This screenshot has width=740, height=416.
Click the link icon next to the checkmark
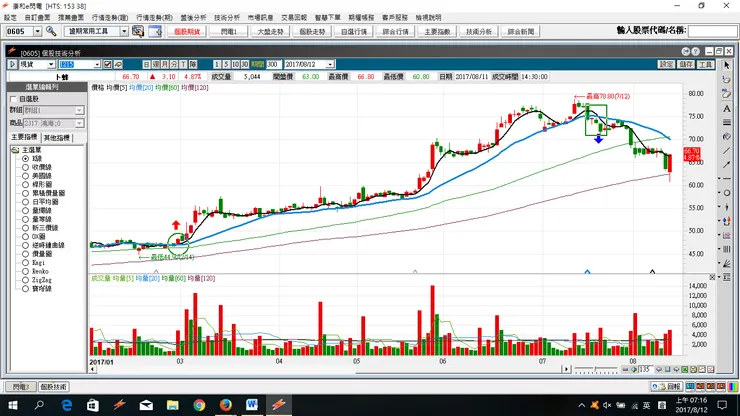(x=118, y=64)
